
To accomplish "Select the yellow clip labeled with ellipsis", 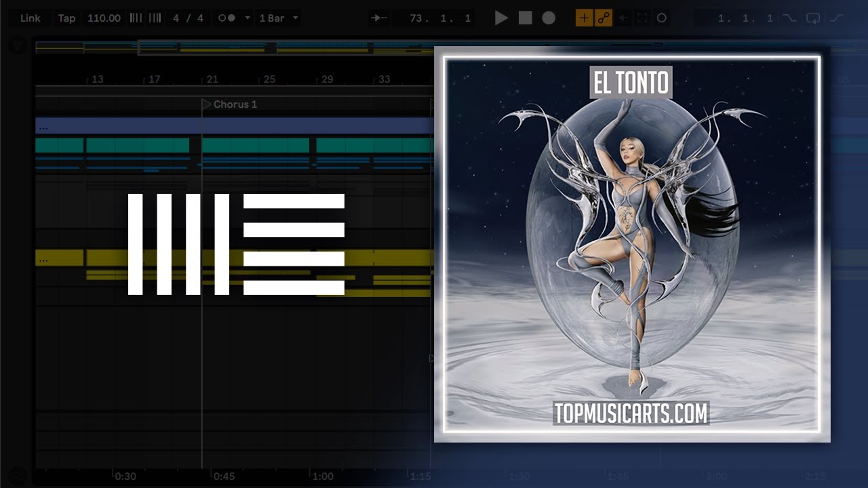I will coord(59,258).
